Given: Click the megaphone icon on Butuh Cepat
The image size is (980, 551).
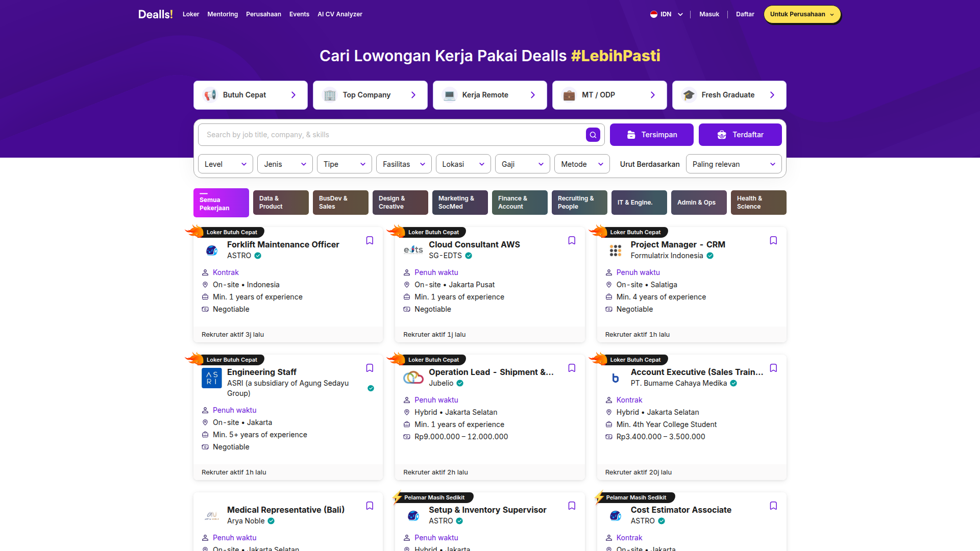Looking at the screenshot, I should coord(210,95).
